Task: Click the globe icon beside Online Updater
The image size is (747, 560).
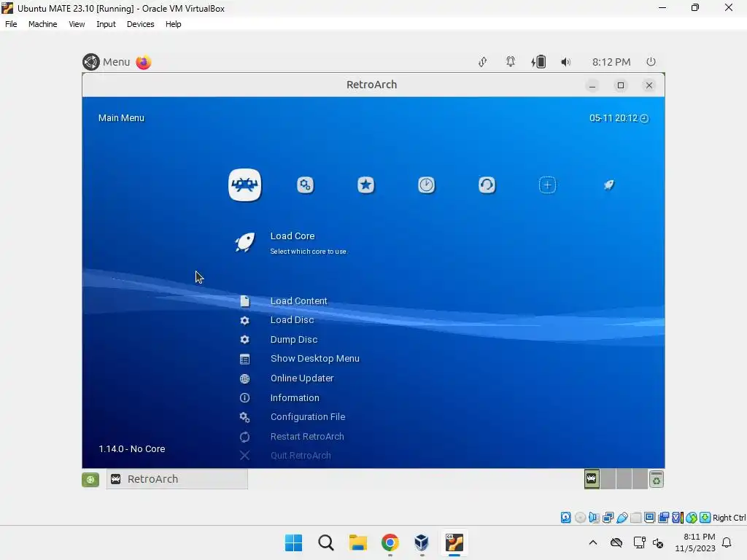Action: [245, 378]
